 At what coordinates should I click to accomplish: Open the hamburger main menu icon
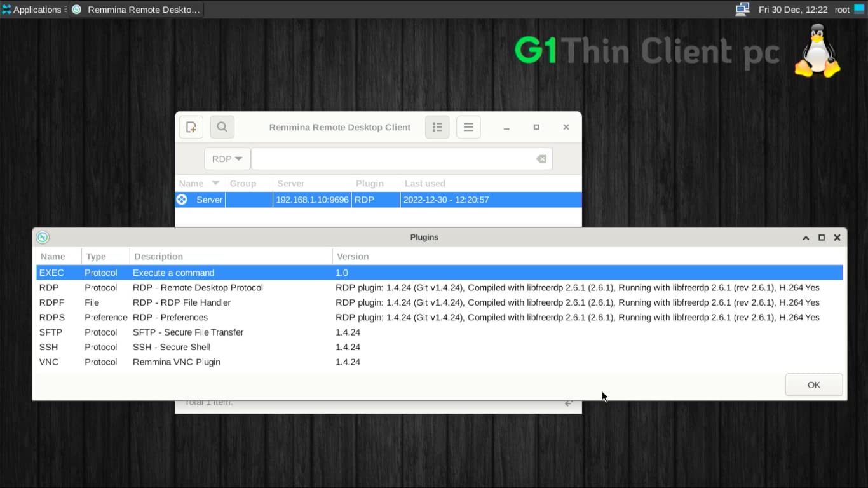point(468,126)
